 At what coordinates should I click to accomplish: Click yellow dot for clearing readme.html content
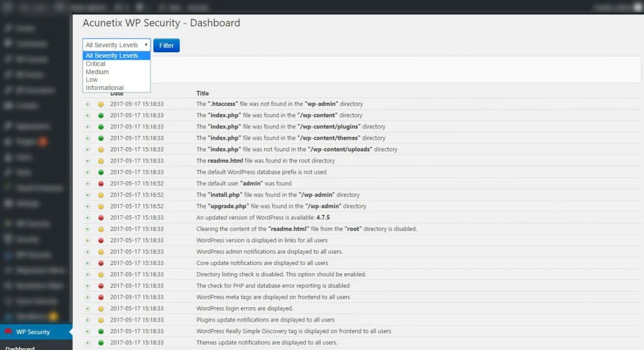click(101, 229)
